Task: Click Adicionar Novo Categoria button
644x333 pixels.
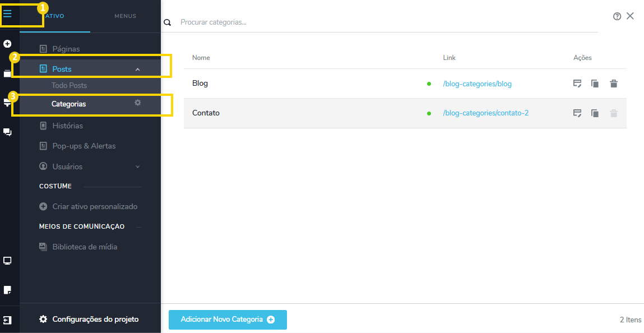Action: click(228, 320)
